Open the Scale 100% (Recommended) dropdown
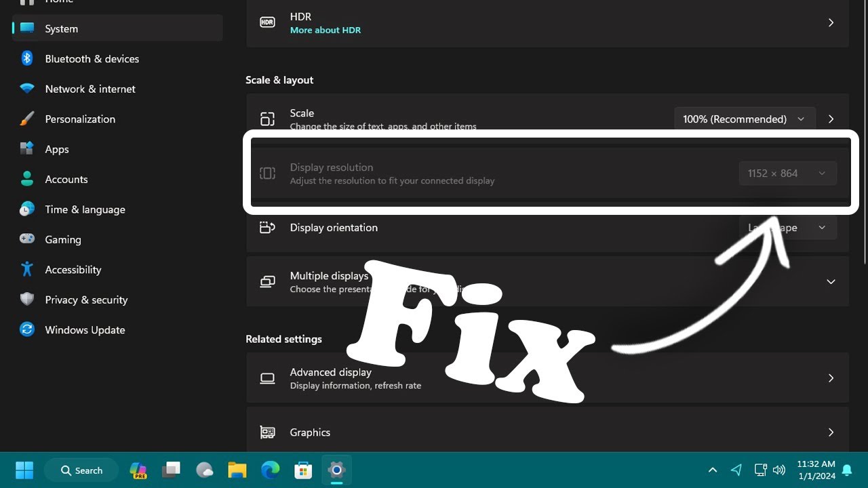Viewport: 868px width, 488px height. click(x=745, y=119)
